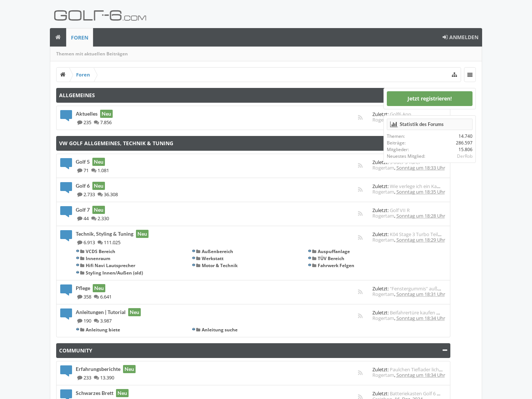
Task: Open the Schwarzes Brett forum
Action: pyautogui.click(x=95, y=393)
